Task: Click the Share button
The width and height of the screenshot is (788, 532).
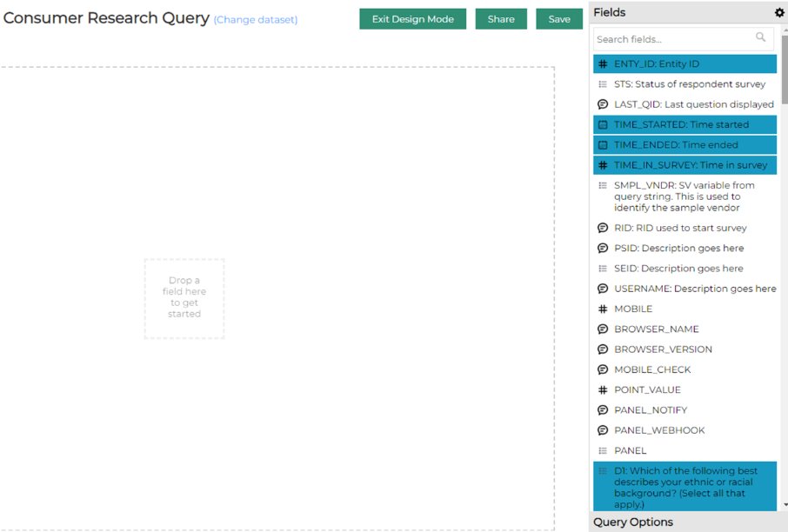Action: click(x=501, y=19)
